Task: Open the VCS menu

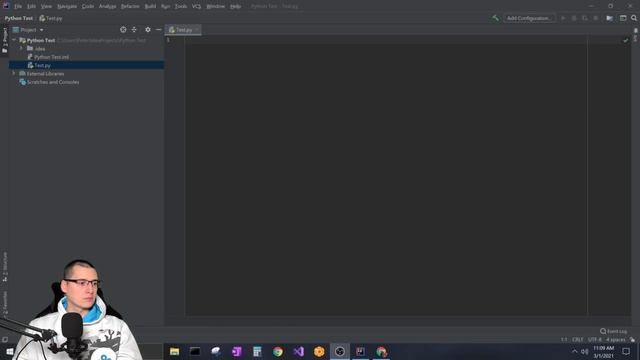Action: (x=196, y=7)
